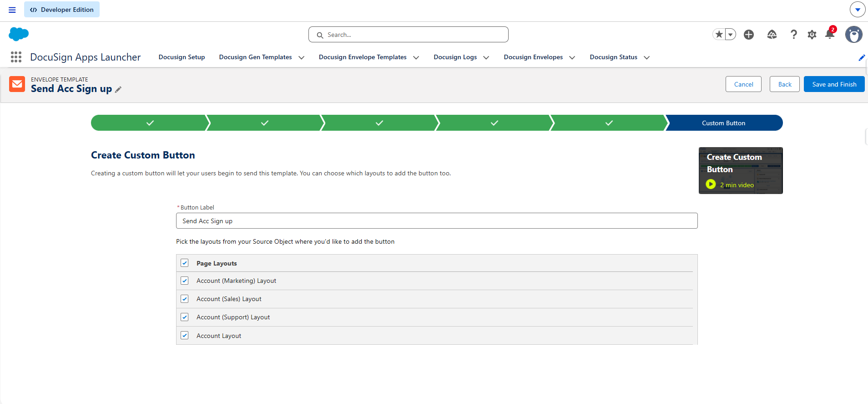Click the Cancel button

pos(743,84)
